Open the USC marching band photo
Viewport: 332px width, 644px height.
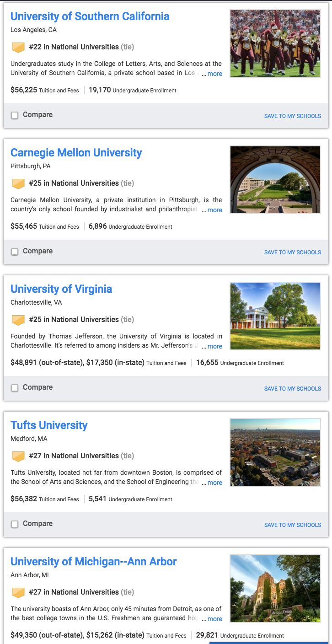pos(275,43)
